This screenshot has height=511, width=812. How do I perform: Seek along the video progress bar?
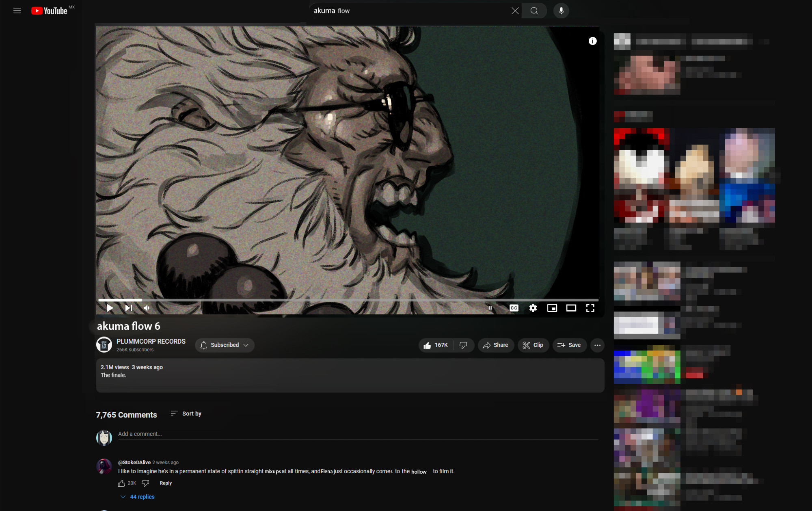pyautogui.click(x=348, y=300)
